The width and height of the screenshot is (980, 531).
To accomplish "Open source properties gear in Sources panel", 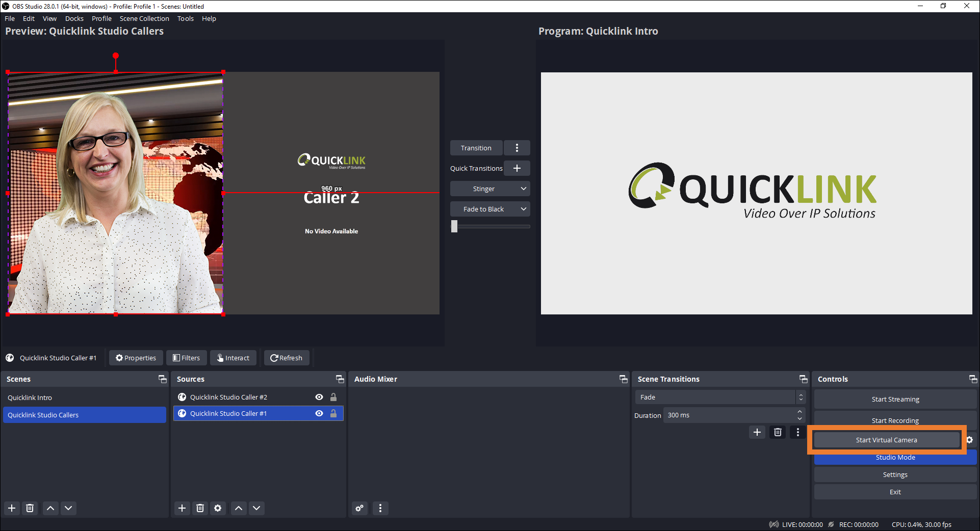I will click(x=218, y=508).
